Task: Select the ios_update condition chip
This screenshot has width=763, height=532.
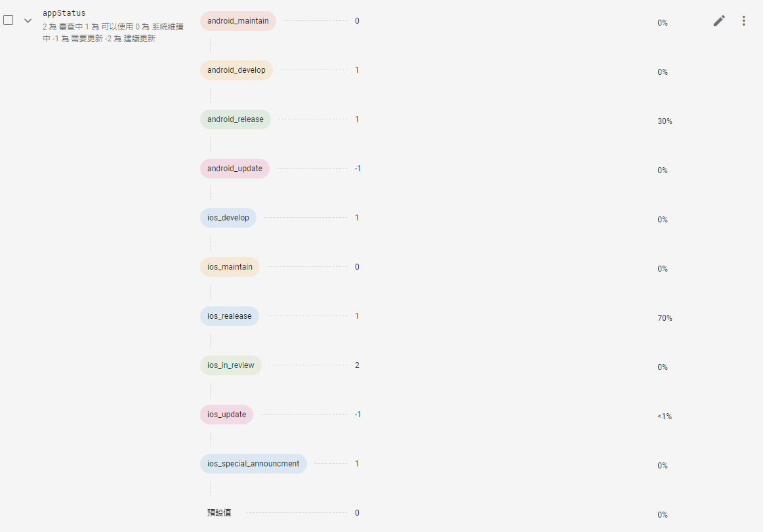Action: tap(226, 415)
